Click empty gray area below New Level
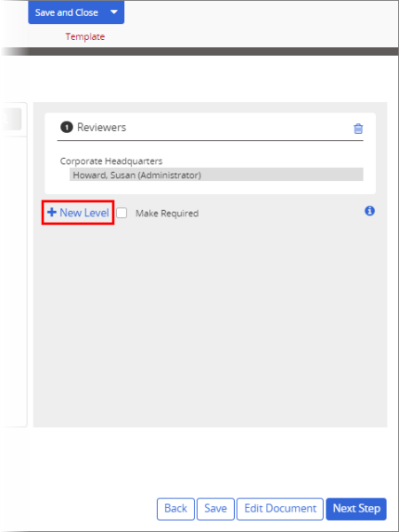This screenshot has height=532, width=399. click(x=210, y=323)
